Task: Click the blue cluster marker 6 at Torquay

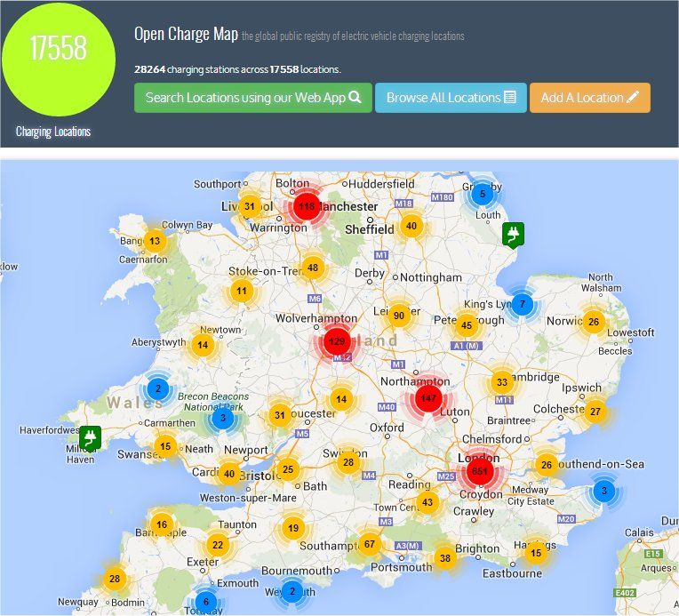Action: 206,601
